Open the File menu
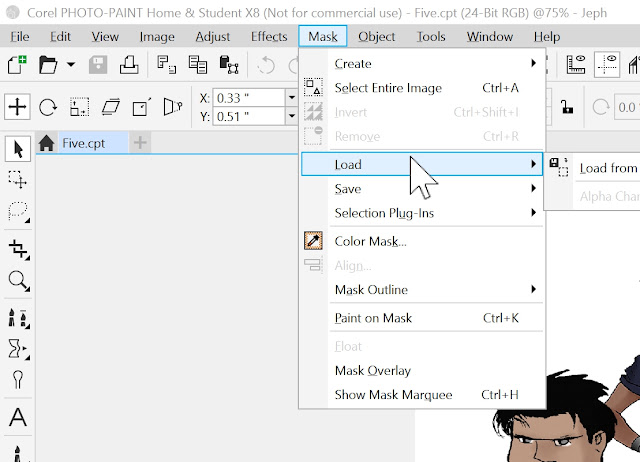Image resolution: width=640 pixels, height=462 pixels. pyautogui.click(x=20, y=37)
